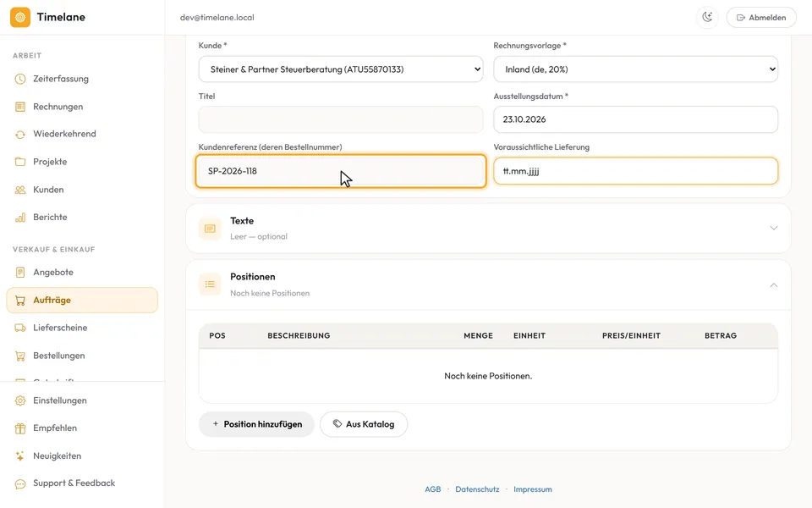The image size is (812, 508).
Task: Click the Projekte folder icon
Action: 20,162
